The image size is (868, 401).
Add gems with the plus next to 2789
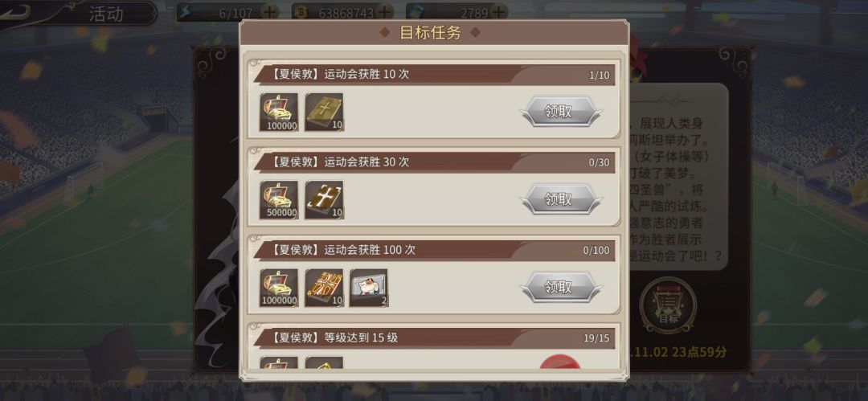click(499, 11)
